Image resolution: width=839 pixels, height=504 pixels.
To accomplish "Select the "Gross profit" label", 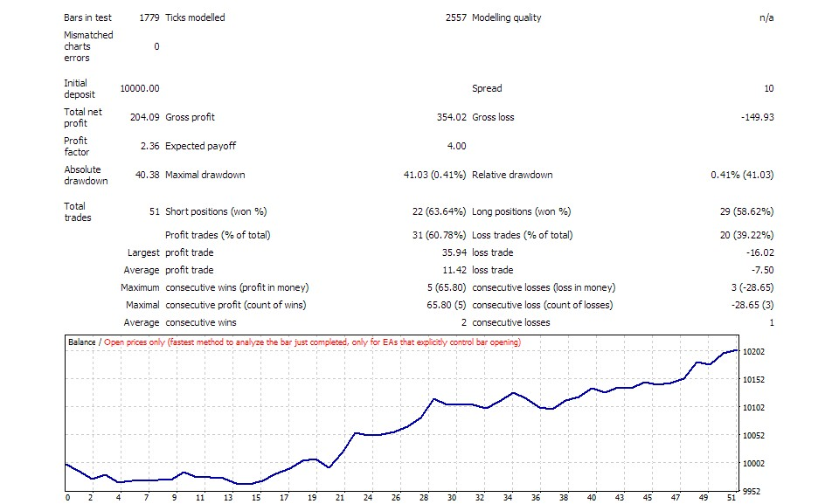I will tap(190, 117).
